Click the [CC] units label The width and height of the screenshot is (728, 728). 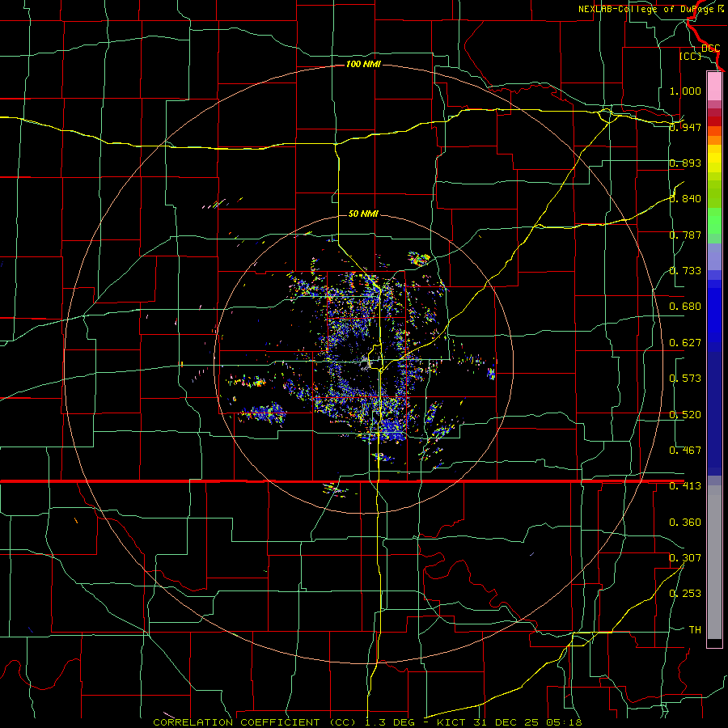[x=690, y=56]
